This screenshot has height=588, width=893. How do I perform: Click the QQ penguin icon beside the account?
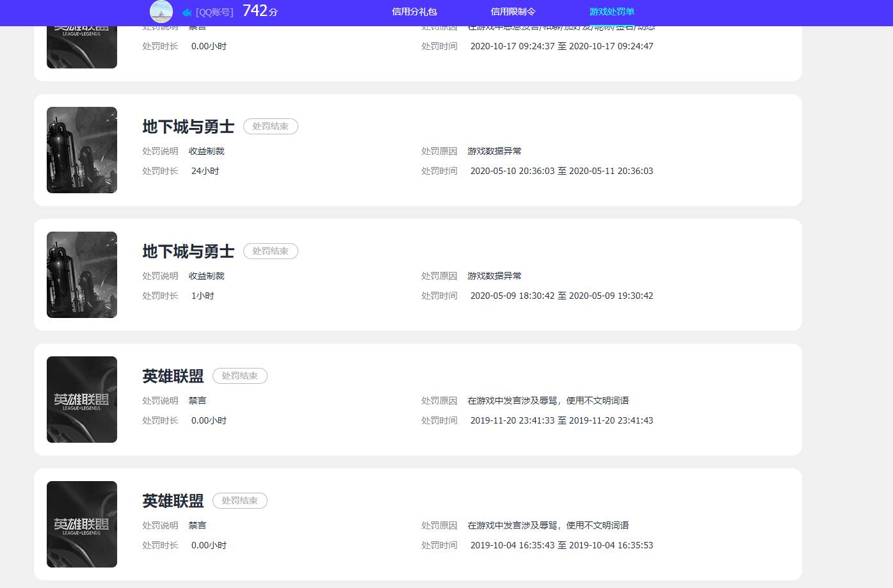pyautogui.click(x=187, y=12)
